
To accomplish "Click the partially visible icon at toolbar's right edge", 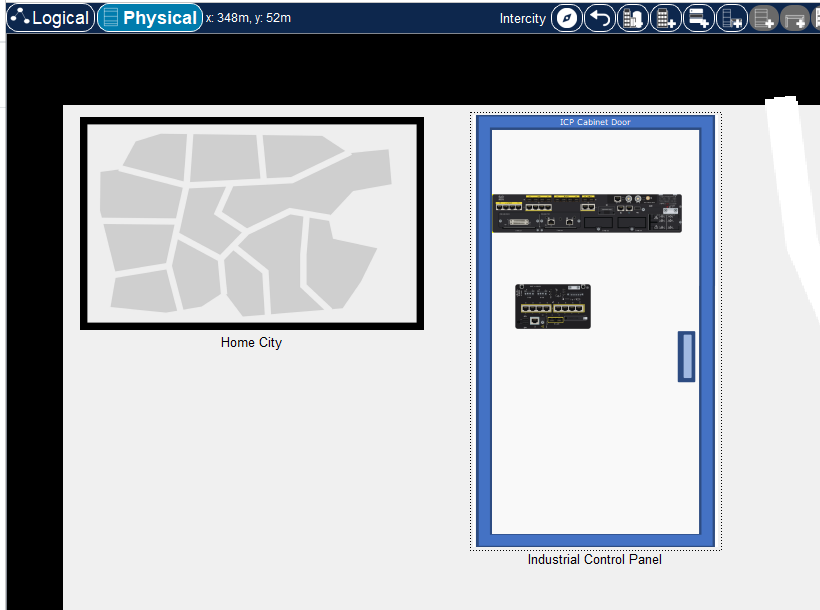I will (813, 18).
